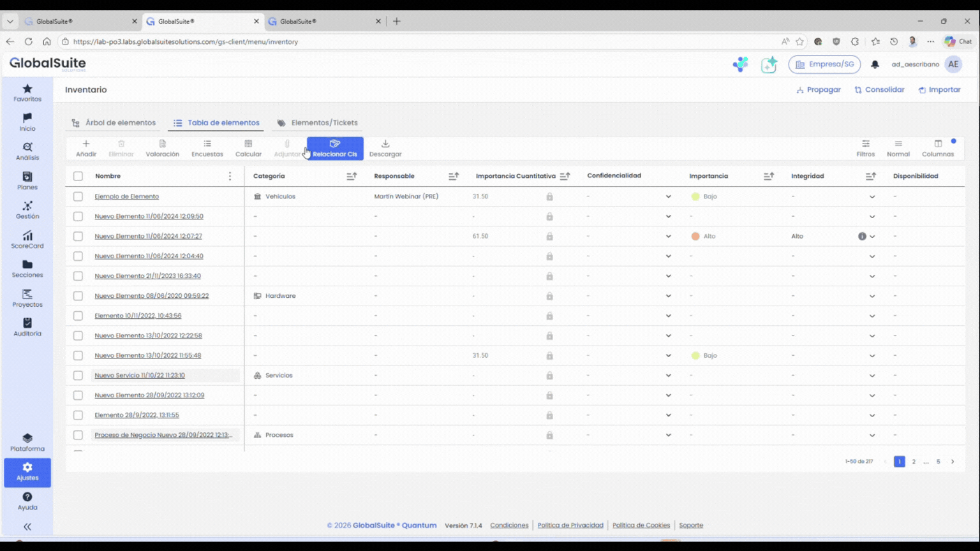Open the Ejemplo de Elemento link

coord(126,196)
